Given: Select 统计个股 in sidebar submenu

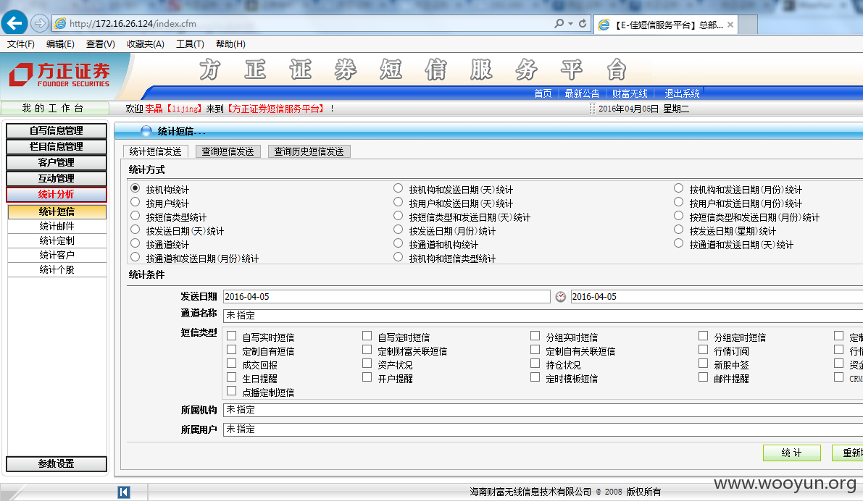Looking at the screenshot, I should pos(57,270).
